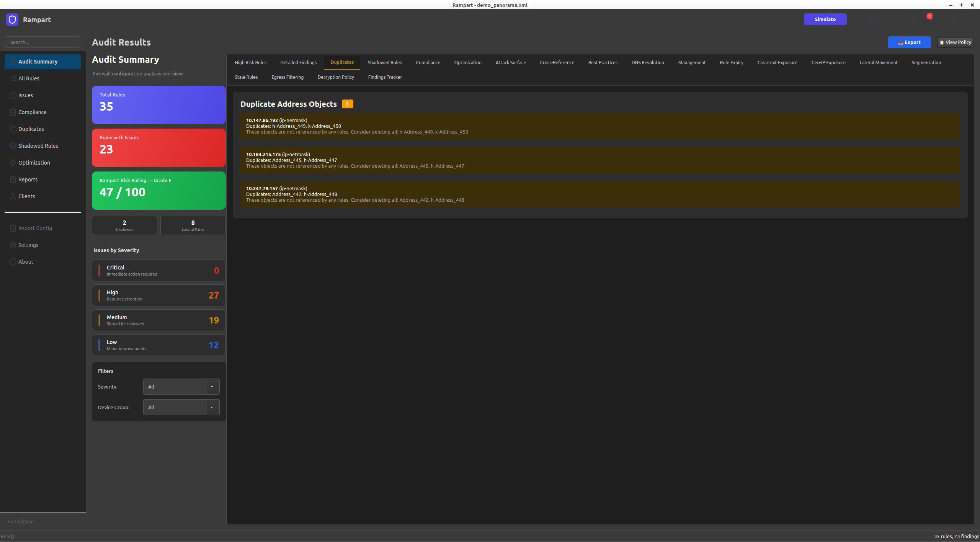Image resolution: width=980 pixels, height=542 pixels.
Task: Select the High severity issues card
Action: [x=158, y=295]
